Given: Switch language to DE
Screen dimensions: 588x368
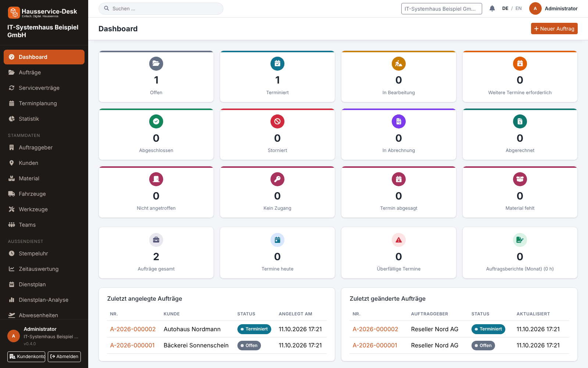Looking at the screenshot, I should [x=505, y=8].
